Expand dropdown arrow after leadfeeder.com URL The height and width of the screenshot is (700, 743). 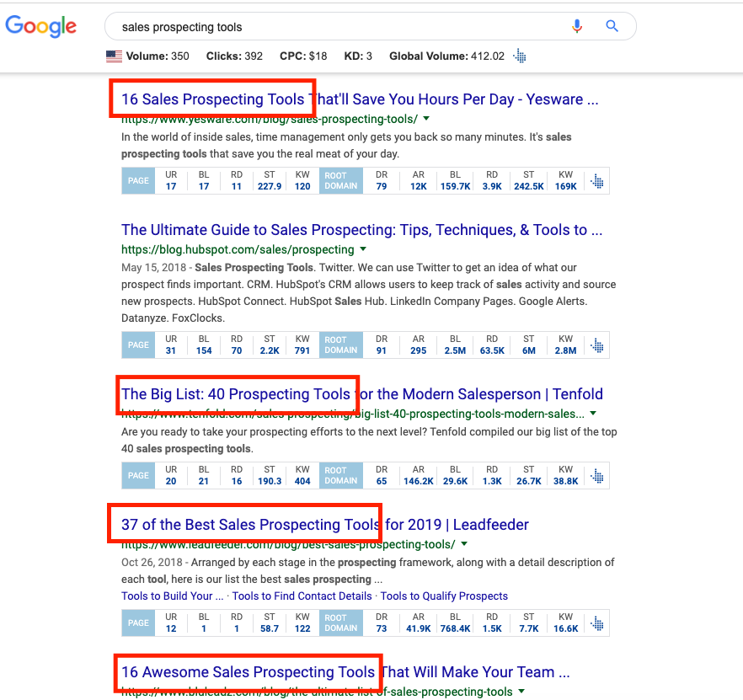coord(464,543)
